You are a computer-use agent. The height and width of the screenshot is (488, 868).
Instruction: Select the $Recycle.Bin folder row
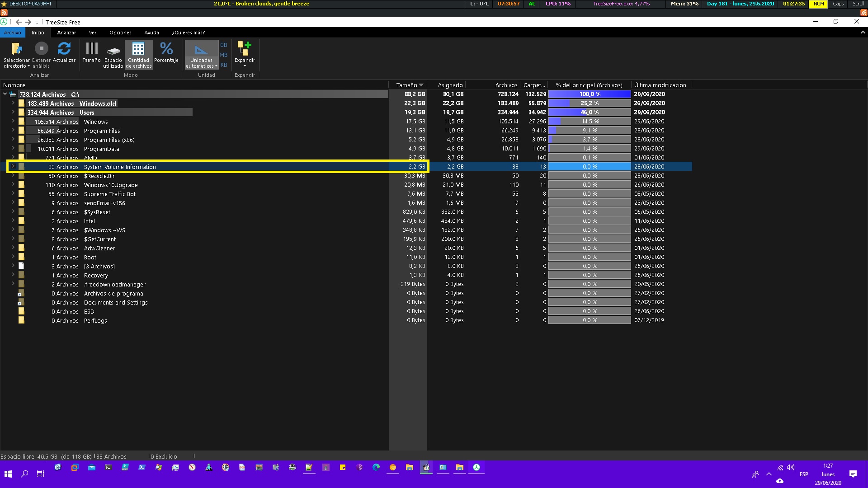tap(346, 176)
